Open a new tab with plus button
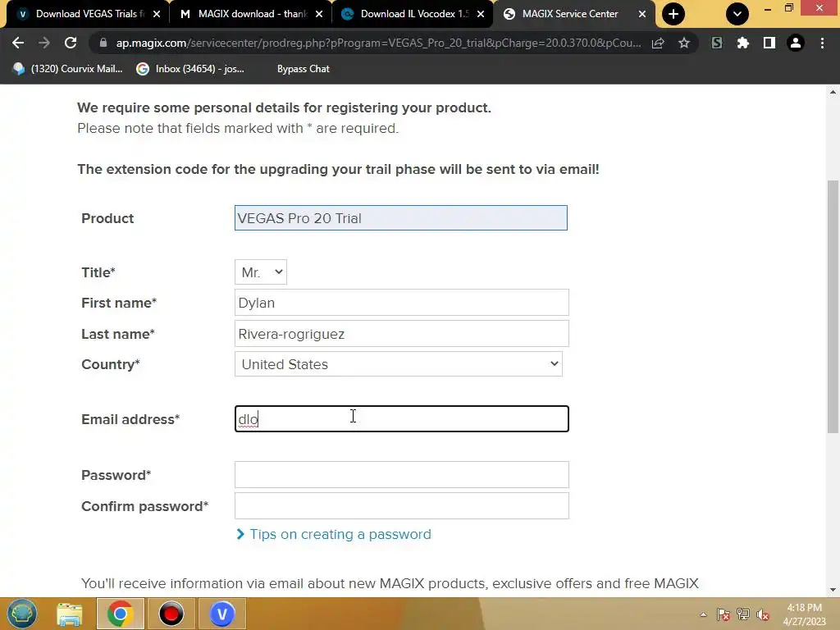This screenshot has height=630, width=840. (673, 14)
